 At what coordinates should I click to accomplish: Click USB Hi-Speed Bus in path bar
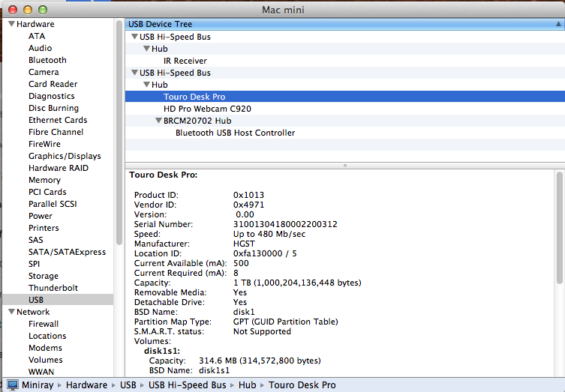click(188, 385)
